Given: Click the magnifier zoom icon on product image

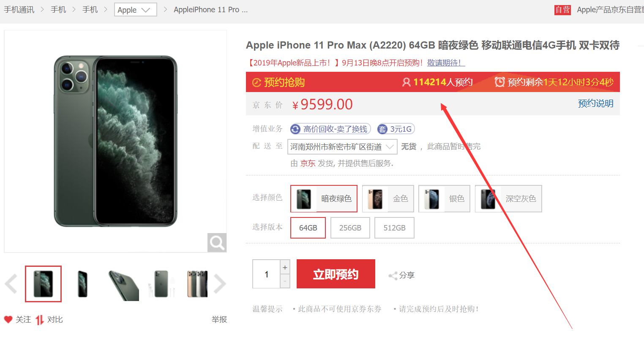Looking at the screenshot, I should (217, 242).
